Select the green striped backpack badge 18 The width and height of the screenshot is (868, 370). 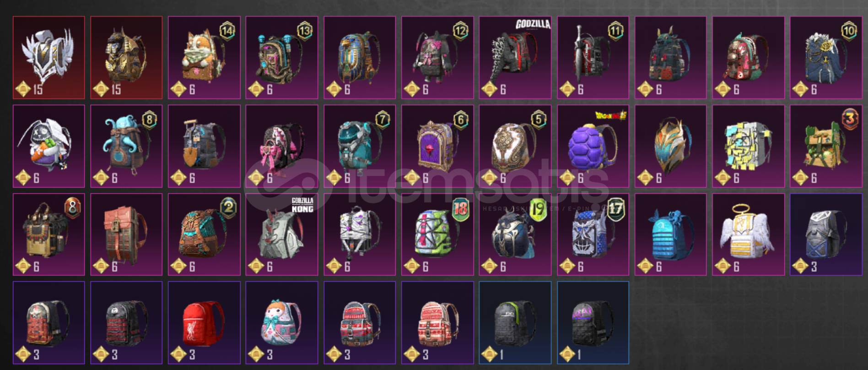click(x=437, y=234)
